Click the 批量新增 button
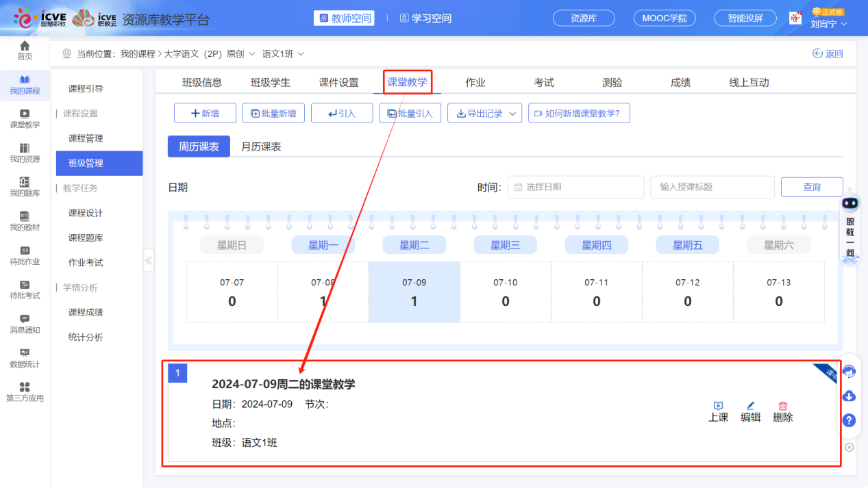The height and width of the screenshot is (488, 868). click(273, 113)
